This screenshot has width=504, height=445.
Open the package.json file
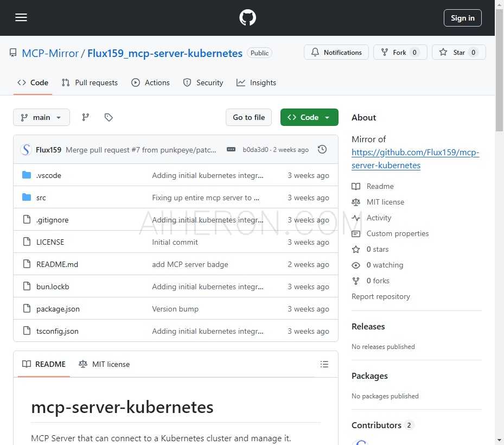pyautogui.click(x=58, y=308)
